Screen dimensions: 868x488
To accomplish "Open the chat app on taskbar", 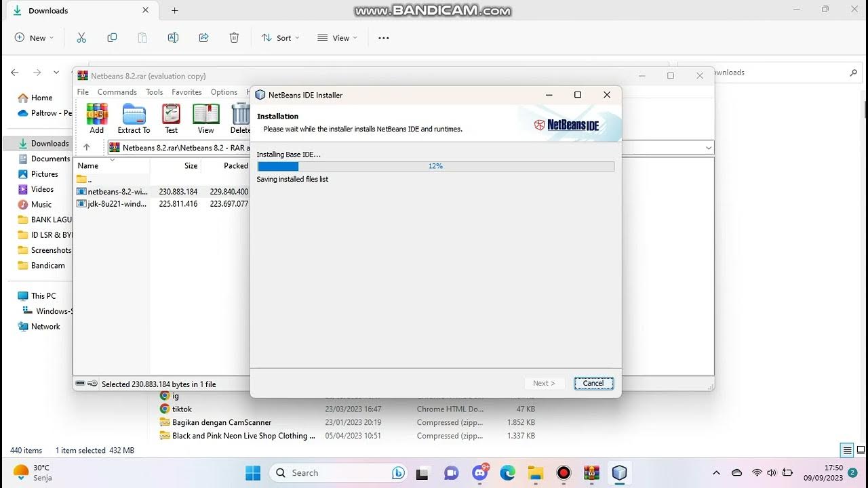I will pyautogui.click(x=451, y=473).
